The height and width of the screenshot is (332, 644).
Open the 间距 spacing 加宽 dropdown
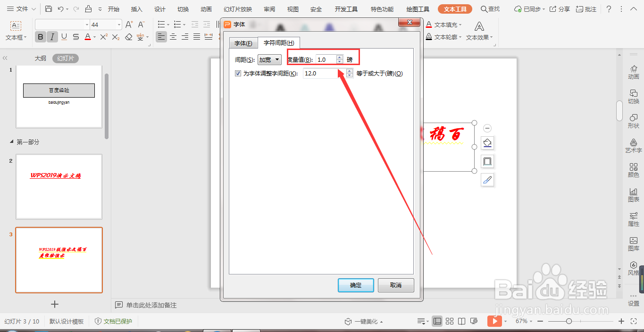coord(269,60)
